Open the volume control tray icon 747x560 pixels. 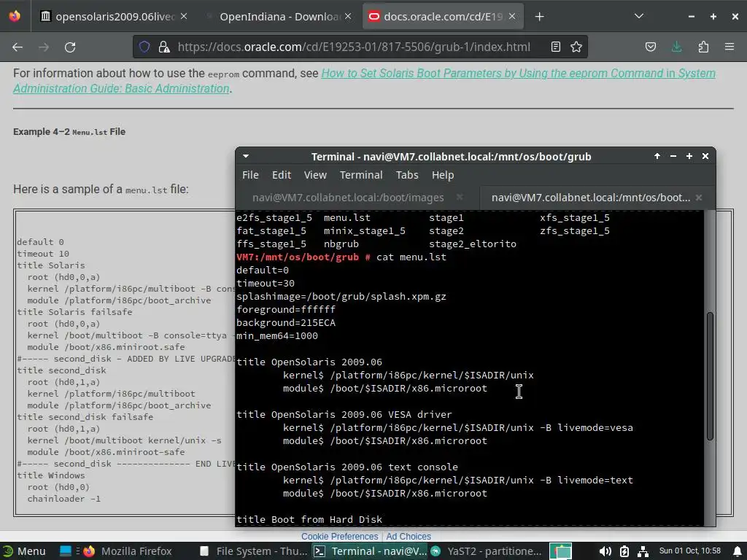point(605,551)
